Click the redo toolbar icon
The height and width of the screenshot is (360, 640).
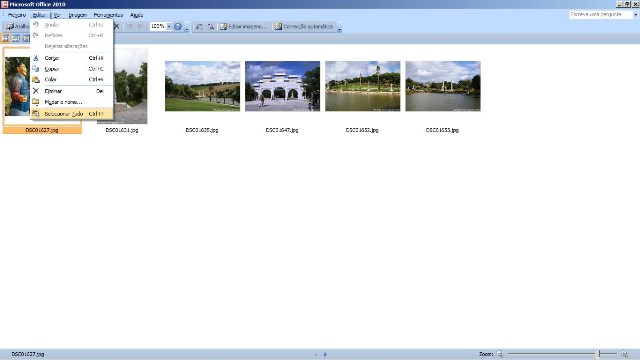coord(141,26)
